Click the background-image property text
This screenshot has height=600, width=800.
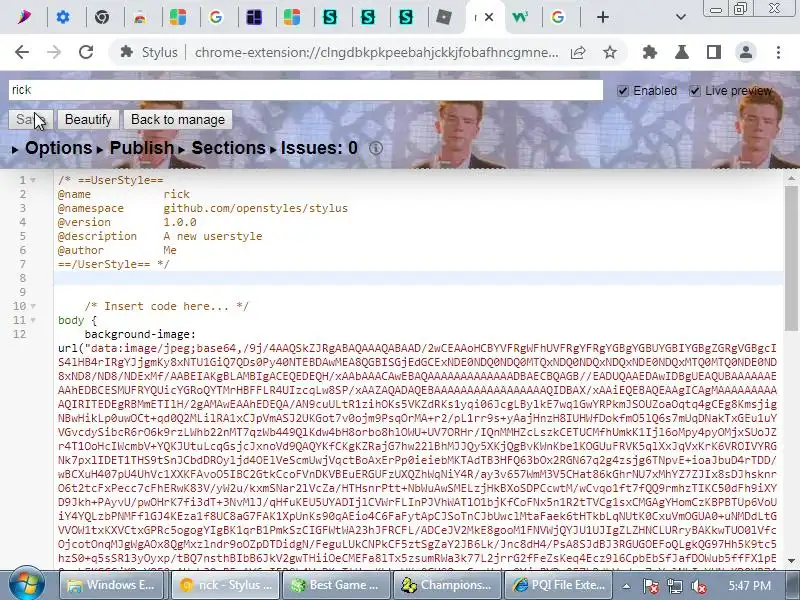(x=140, y=334)
